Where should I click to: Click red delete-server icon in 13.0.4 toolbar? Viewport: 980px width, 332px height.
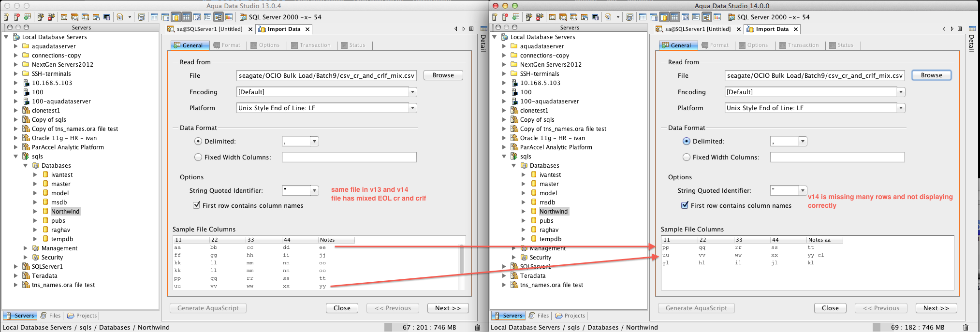point(16,17)
